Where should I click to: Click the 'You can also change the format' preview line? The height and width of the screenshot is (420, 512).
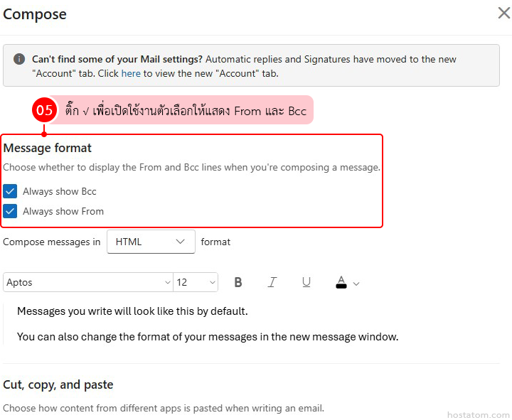pos(208,337)
